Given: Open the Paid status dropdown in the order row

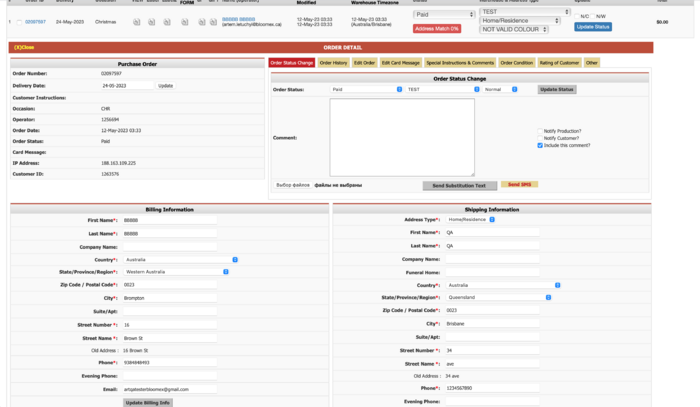Looking at the screenshot, I should (444, 15).
